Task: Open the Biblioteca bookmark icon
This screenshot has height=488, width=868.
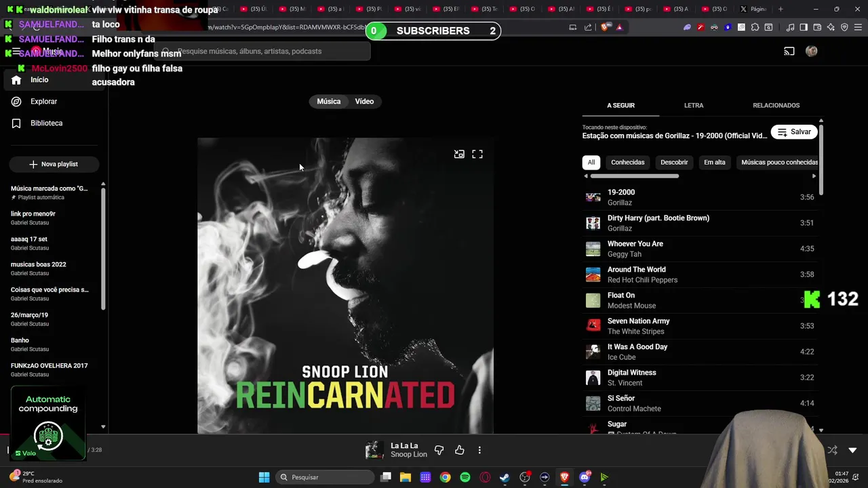Action: (x=16, y=123)
